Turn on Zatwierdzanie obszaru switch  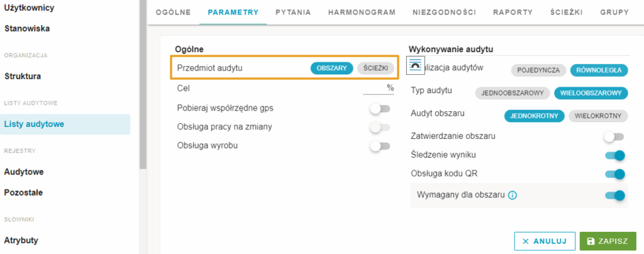coord(614,136)
